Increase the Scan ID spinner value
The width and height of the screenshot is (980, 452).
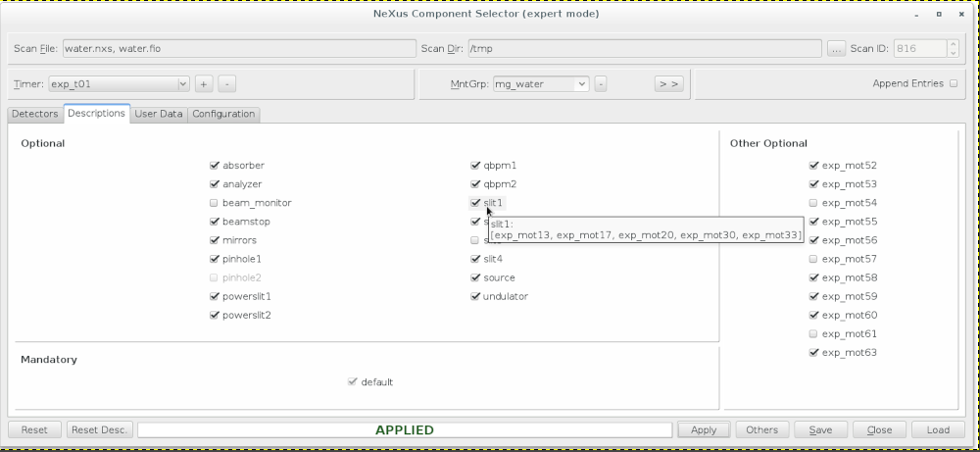click(x=953, y=44)
